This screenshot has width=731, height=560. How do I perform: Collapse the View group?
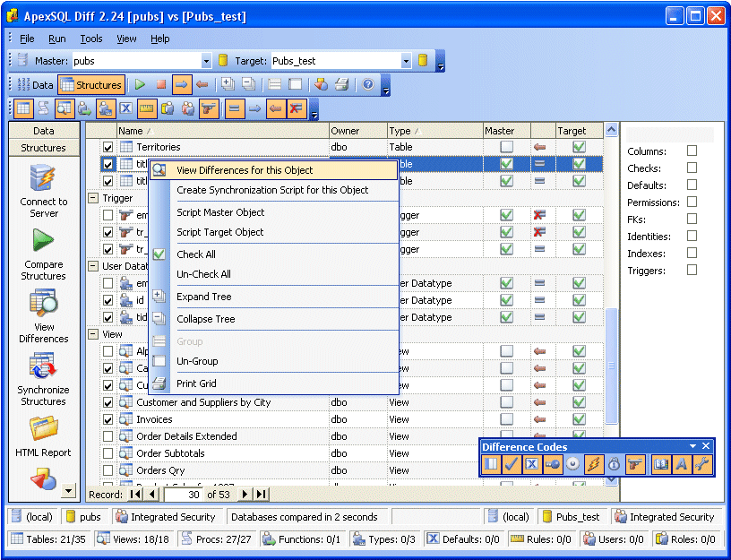click(x=93, y=334)
